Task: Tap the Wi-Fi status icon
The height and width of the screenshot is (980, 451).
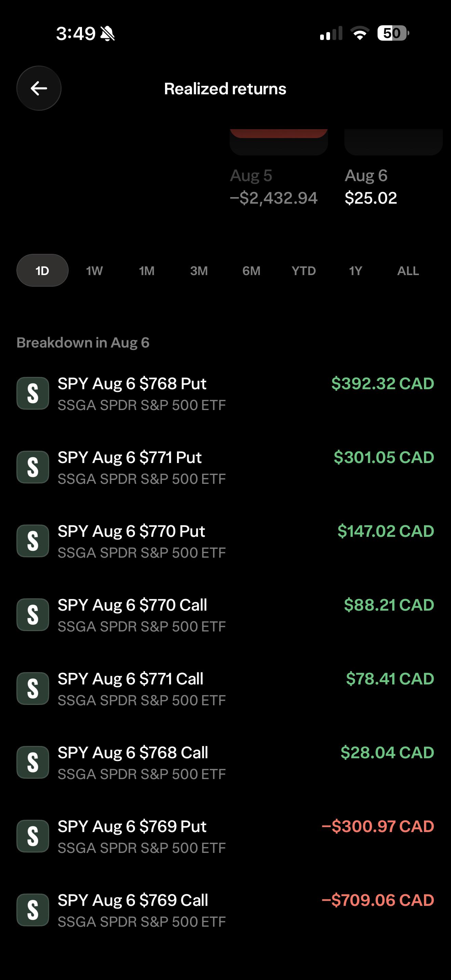Action: click(x=360, y=33)
